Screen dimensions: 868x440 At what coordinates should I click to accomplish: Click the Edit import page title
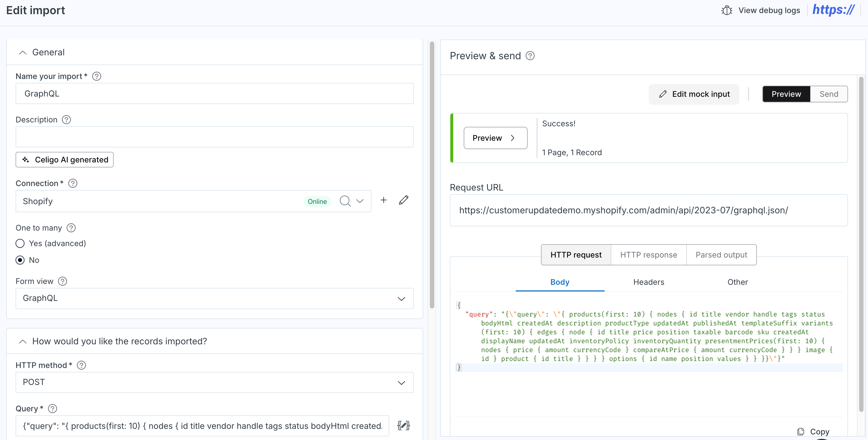pyautogui.click(x=35, y=11)
